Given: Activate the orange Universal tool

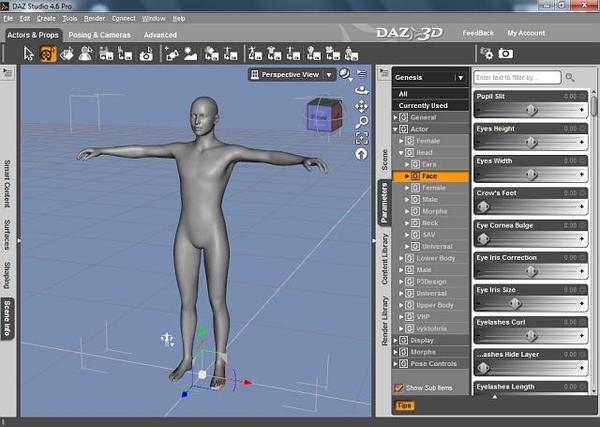Looking at the screenshot, I should (x=48, y=54).
